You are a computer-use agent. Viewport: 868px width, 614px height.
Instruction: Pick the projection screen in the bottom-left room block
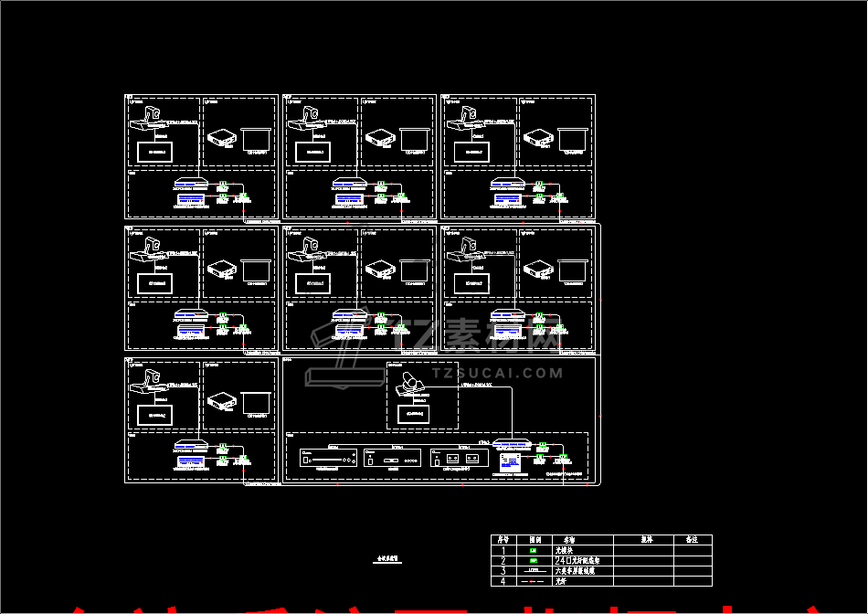[x=257, y=402]
